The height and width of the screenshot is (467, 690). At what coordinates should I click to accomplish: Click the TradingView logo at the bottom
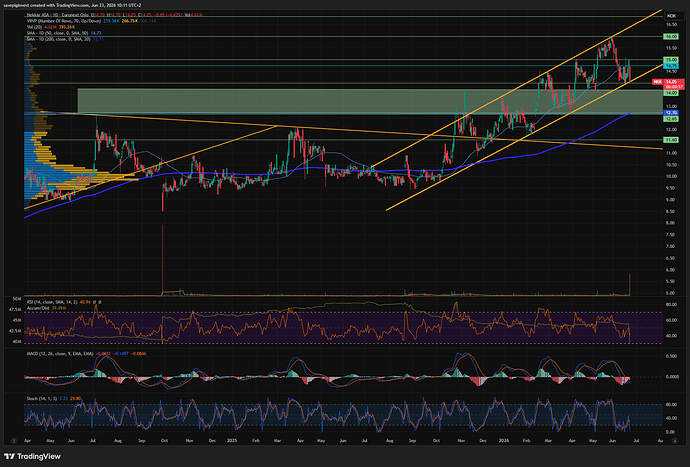pyautogui.click(x=32, y=456)
